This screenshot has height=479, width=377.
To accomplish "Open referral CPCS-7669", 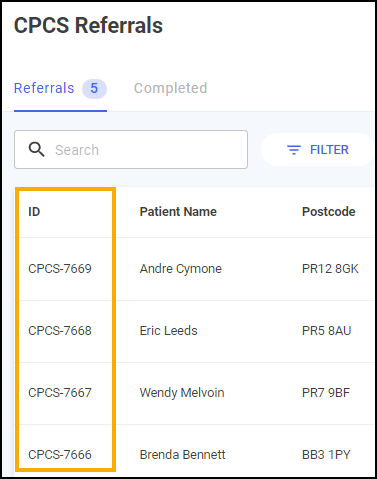I will click(60, 269).
